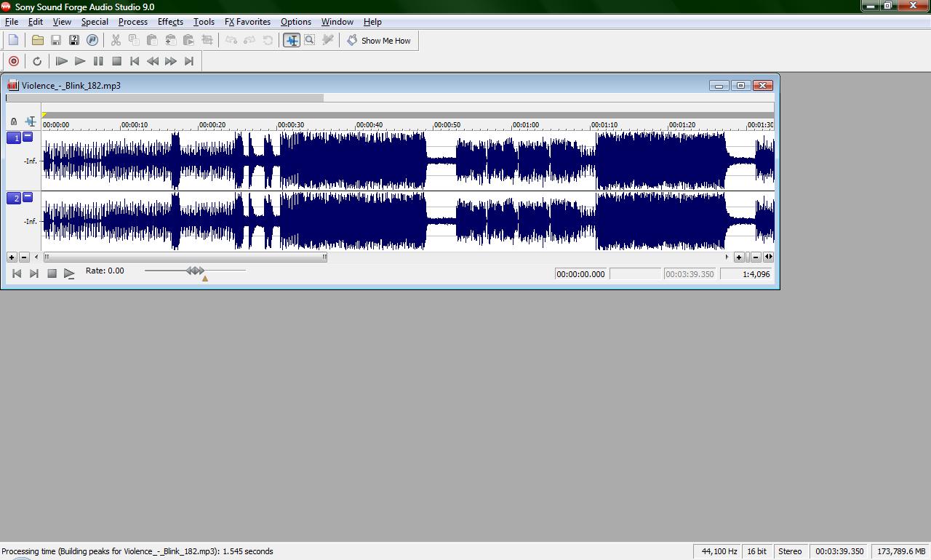Click the horizontal scrollbar thumb
Viewport: 931px width, 560px height.
coord(185,257)
